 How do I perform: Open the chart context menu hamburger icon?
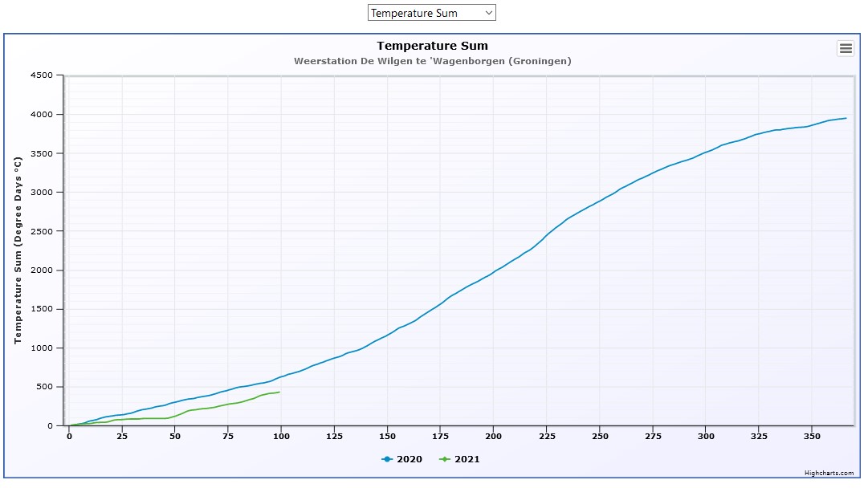(x=846, y=49)
